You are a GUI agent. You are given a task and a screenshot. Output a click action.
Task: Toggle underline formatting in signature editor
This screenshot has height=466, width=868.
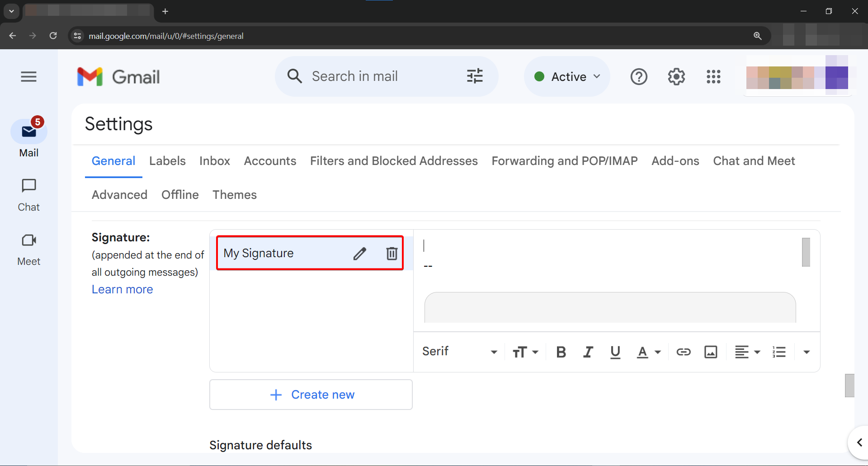[x=615, y=352]
